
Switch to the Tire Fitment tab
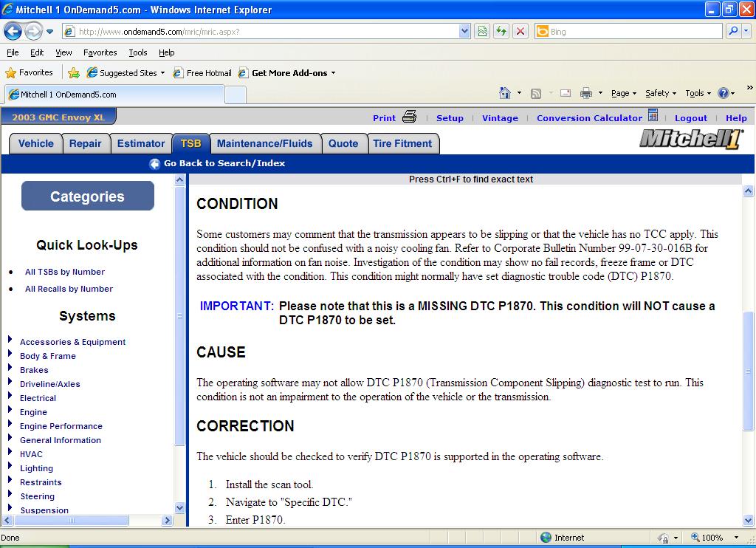403,144
